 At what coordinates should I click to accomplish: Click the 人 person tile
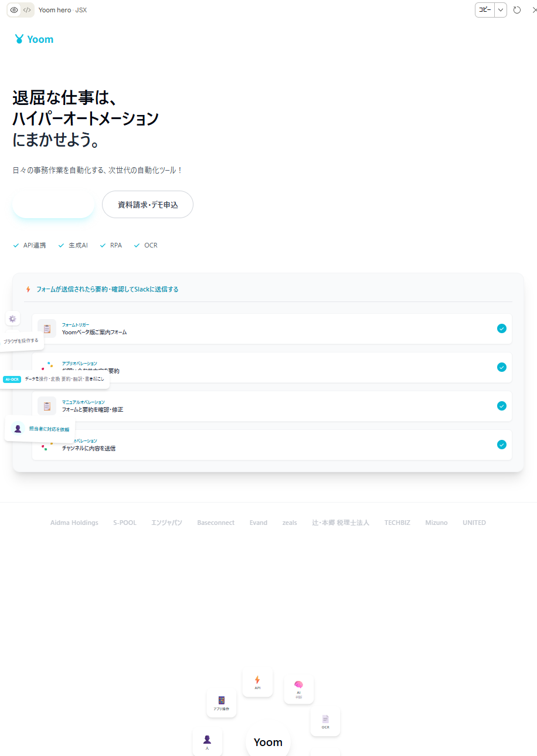[207, 742]
